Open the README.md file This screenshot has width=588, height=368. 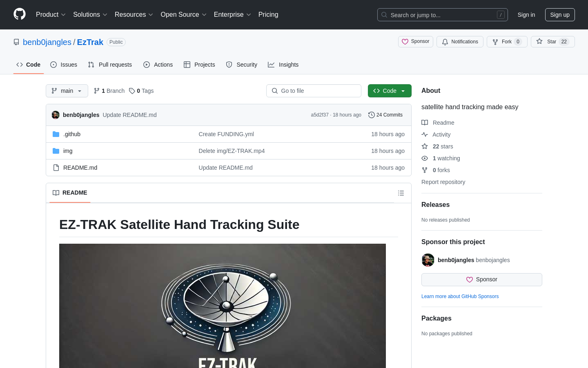(80, 168)
